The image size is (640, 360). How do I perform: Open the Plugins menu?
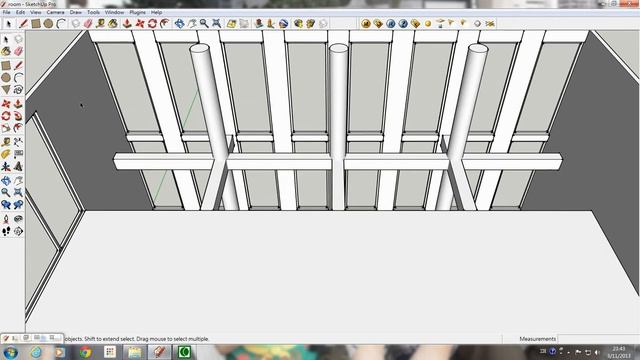click(x=138, y=12)
